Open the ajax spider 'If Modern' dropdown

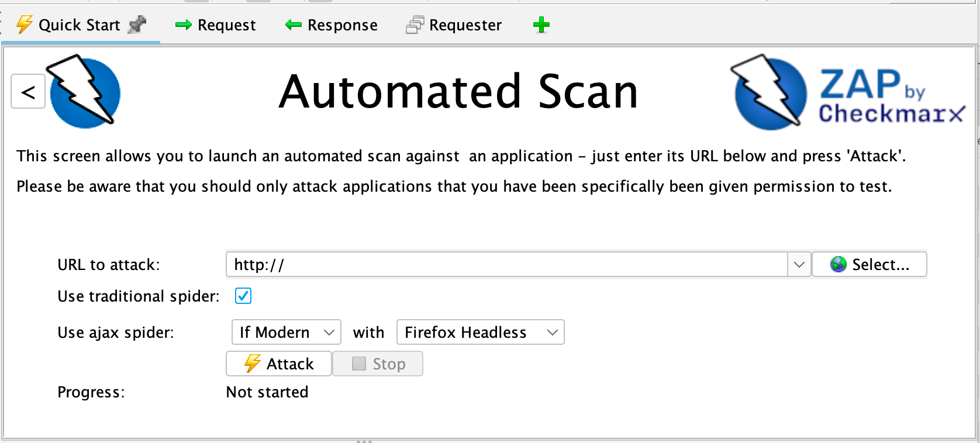[x=287, y=333]
